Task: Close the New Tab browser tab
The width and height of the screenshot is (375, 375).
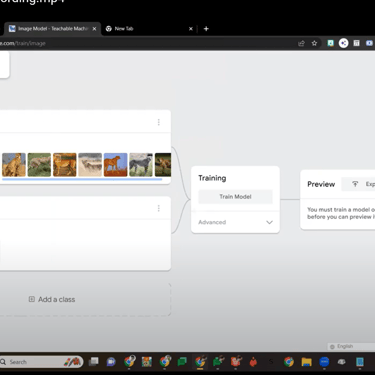Action: coord(191,29)
